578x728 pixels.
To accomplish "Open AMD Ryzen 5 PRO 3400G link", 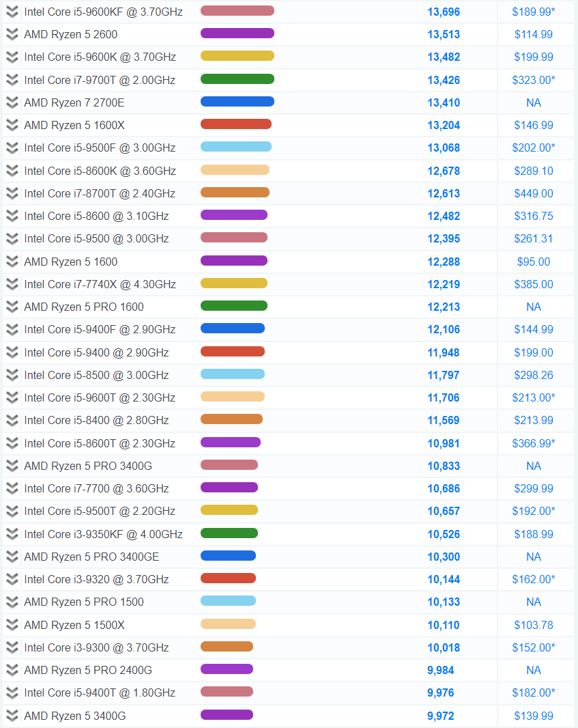I will [88, 466].
